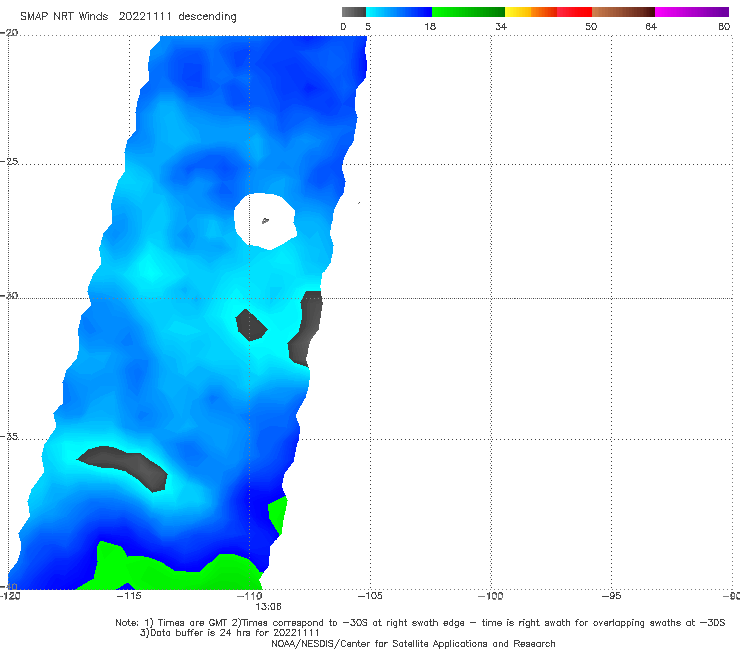Click the 13:06 swath time label
The width and height of the screenshot is (740, 650).
point(268,607)
